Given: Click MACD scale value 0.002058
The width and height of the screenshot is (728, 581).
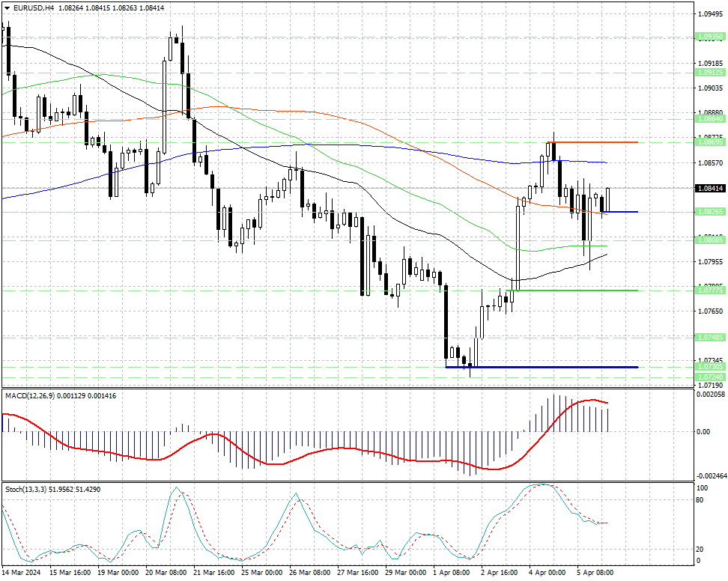Looking at the screenshot, I should click(x=712, y=394).
